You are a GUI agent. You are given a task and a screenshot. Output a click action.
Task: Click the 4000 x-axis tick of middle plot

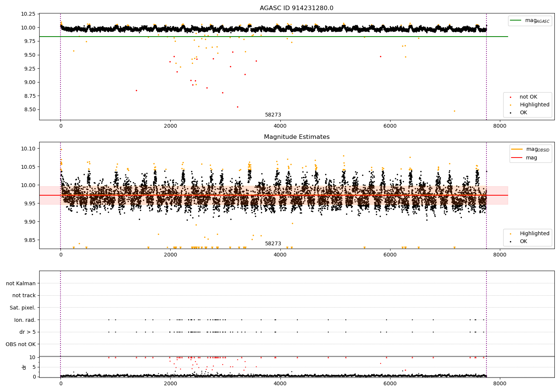(280, 255)
